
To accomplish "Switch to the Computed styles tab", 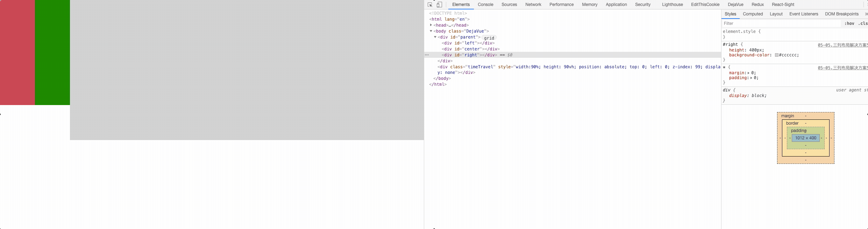I will [753, 14].
